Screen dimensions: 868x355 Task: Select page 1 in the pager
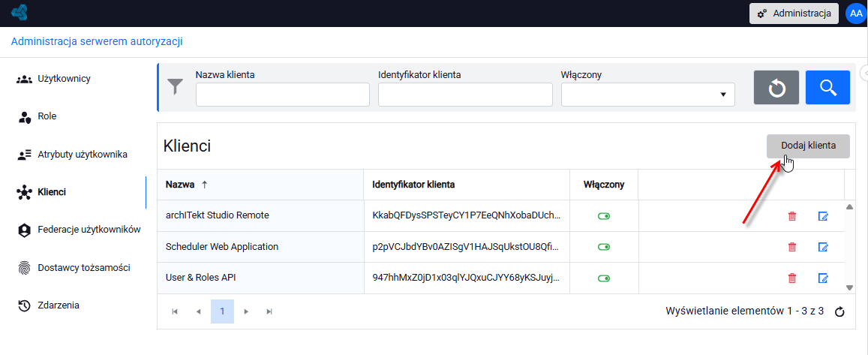tap(223, 311)
